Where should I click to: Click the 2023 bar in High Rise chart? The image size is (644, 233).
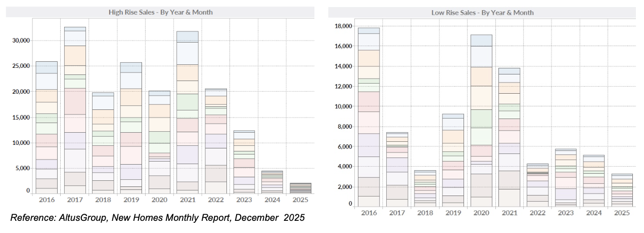pos(244,162)
